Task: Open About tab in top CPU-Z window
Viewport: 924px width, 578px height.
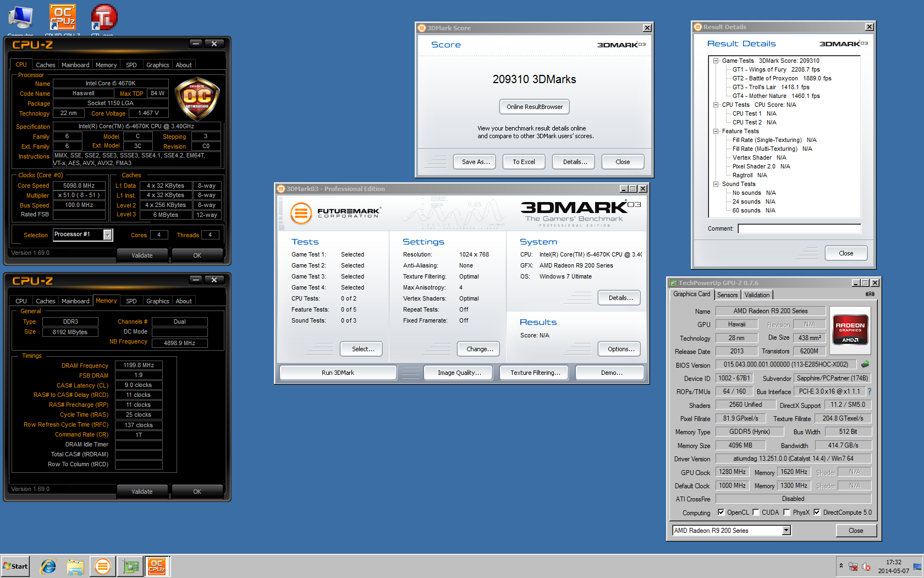Action: click(x=184, y=65)
